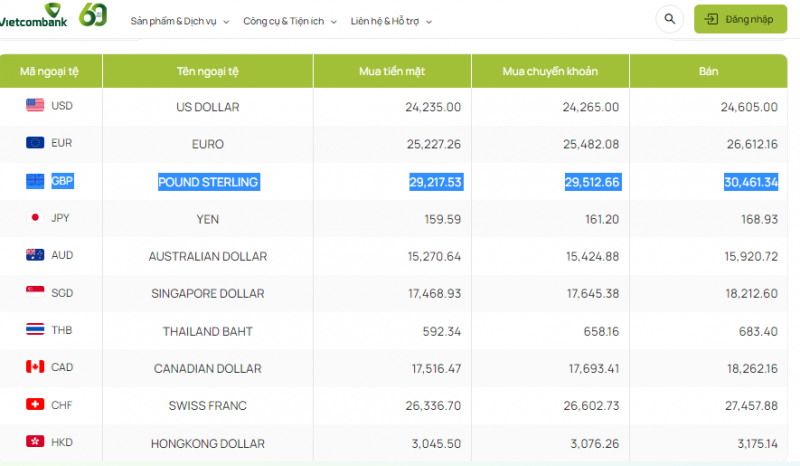Click the AUD Australia flag icon
The image size is (800, 466).
click(x=35, y=255)
